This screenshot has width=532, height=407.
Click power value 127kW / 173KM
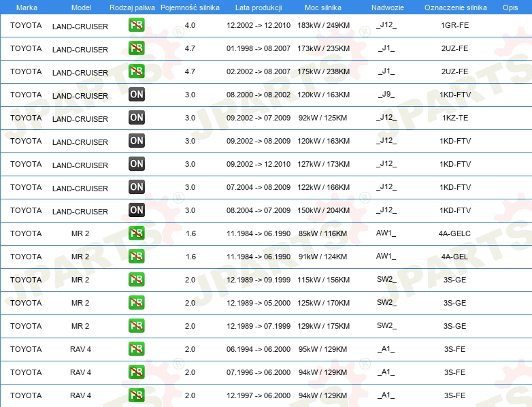coord(323,164)
